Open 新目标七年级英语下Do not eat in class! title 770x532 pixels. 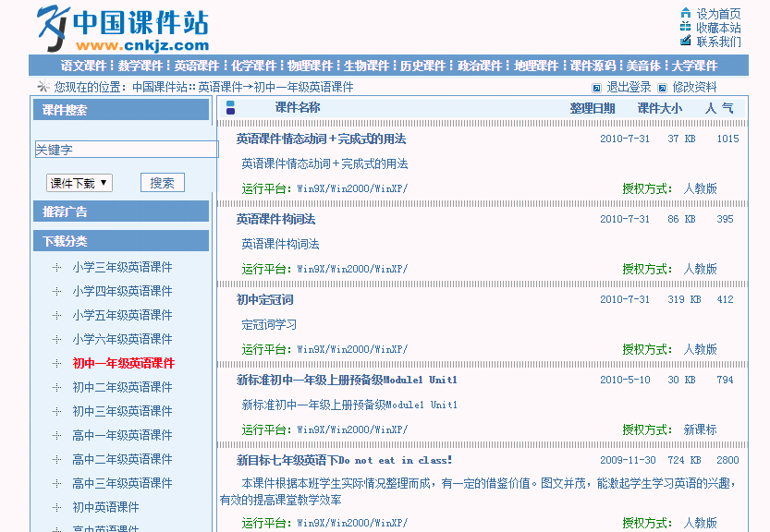[344, 460]
